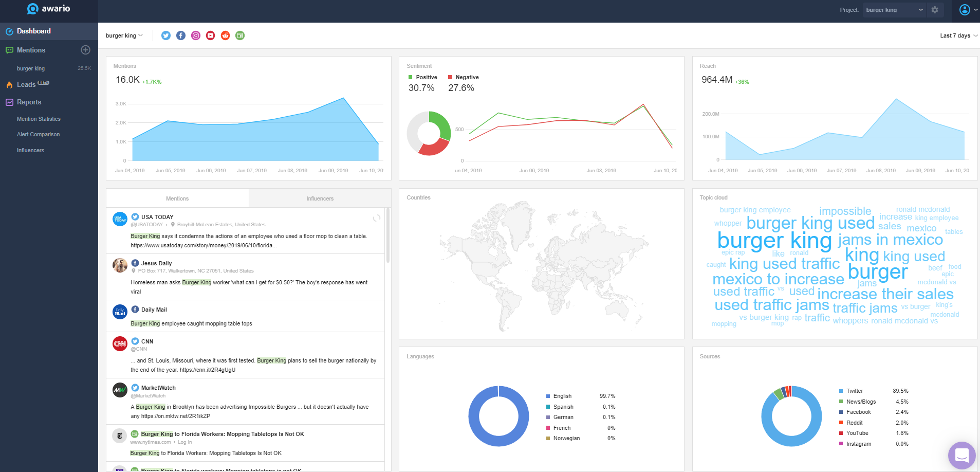
Task: Select 'ronald mcdonald' at top of topic cloud
Action: pos(923,209)
